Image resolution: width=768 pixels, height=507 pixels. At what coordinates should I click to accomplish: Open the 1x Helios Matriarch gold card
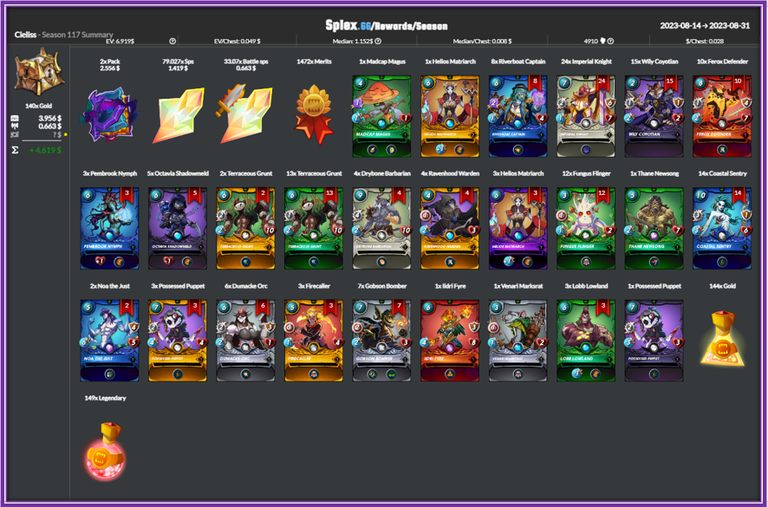tap(450, 116)
